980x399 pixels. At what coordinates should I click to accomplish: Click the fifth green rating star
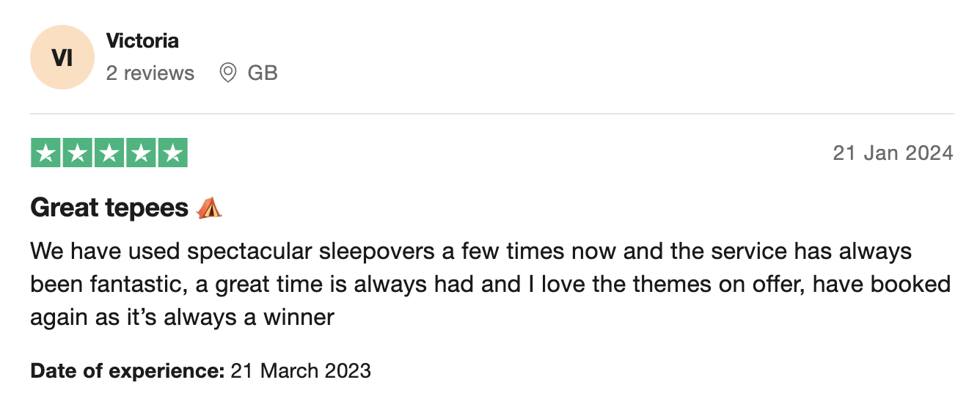tap(172, 153)
